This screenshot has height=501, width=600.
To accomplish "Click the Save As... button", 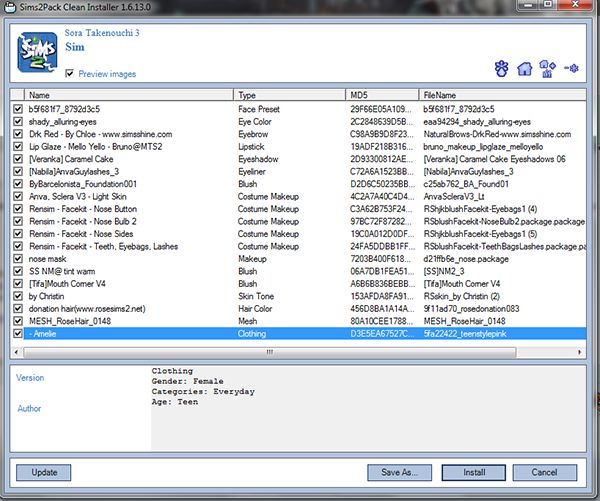I will [399, 472].
